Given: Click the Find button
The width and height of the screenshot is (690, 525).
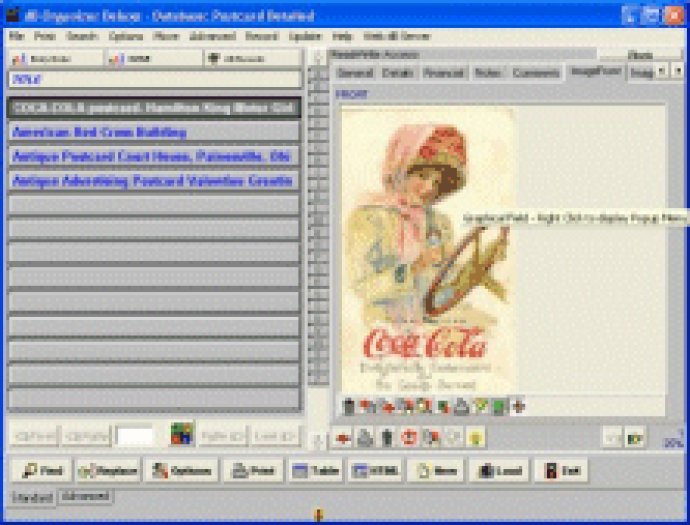Looking at the screenshot, I should pos(42,470).
